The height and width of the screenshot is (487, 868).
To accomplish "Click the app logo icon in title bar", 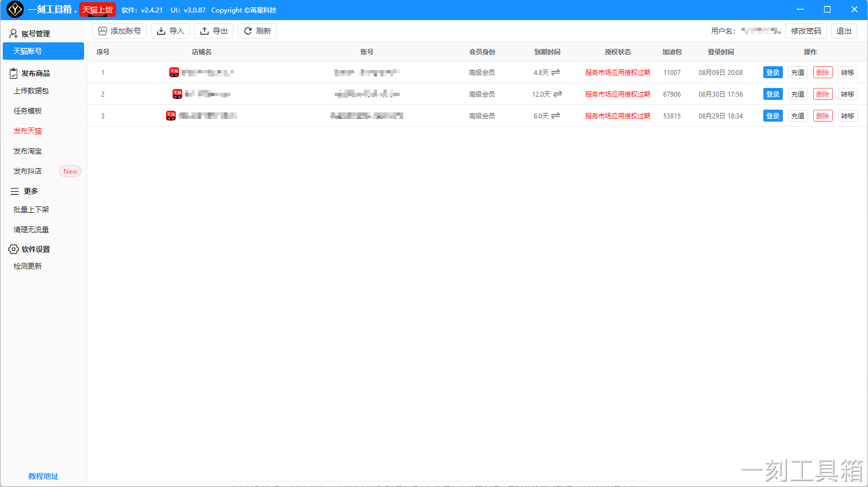I will 15,9.
